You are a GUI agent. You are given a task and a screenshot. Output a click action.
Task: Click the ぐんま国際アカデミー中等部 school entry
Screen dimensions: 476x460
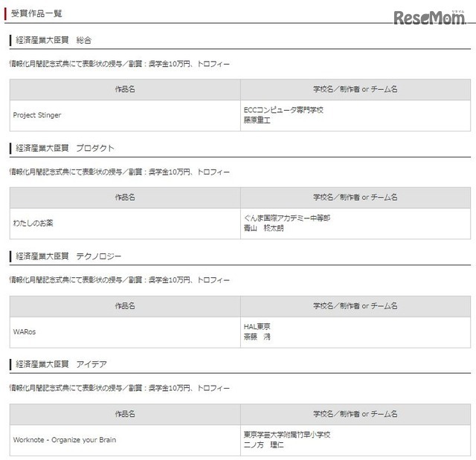[287, 218]
